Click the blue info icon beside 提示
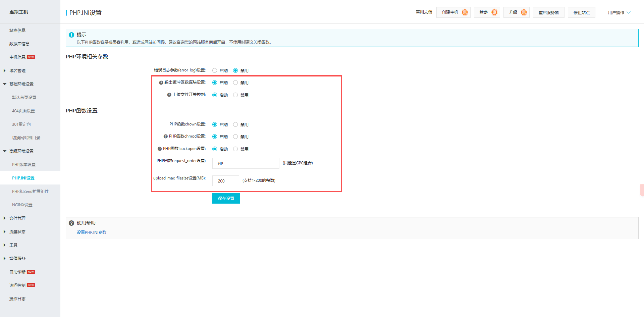The width and height of the screenshot is (644, 317). (71, 35)
